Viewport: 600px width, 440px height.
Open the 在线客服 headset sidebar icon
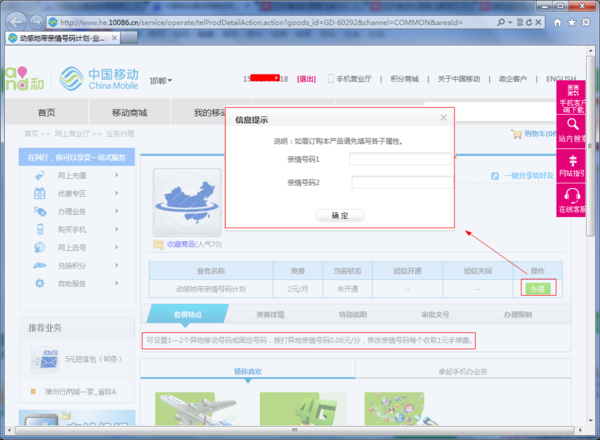(x=572, y=196)
